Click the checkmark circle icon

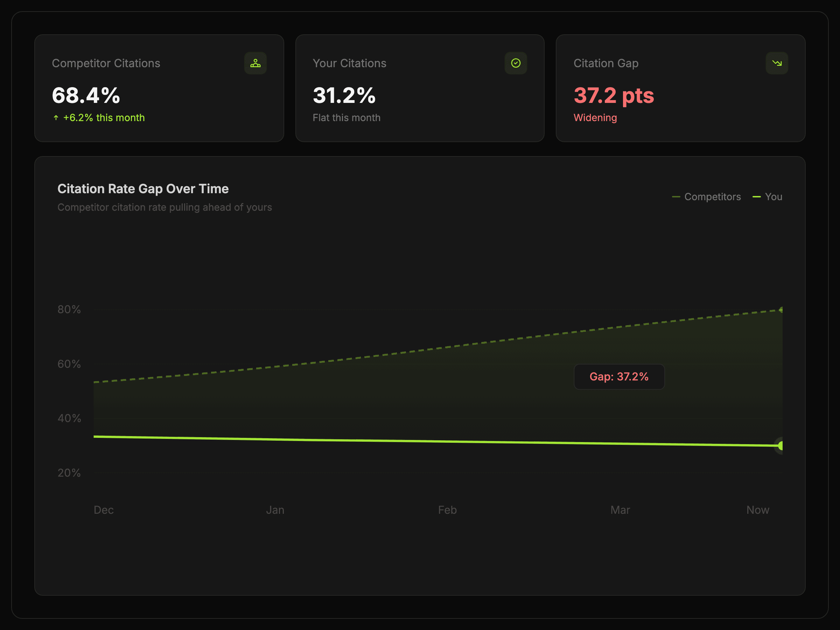pyautogui.click(x=515, y=63)
